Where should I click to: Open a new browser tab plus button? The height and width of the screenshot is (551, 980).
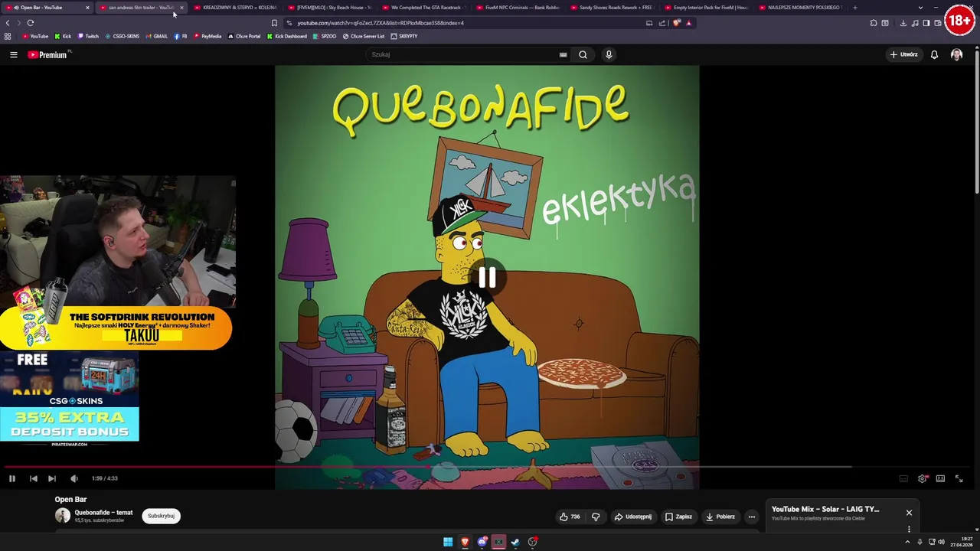pos(854,8)
